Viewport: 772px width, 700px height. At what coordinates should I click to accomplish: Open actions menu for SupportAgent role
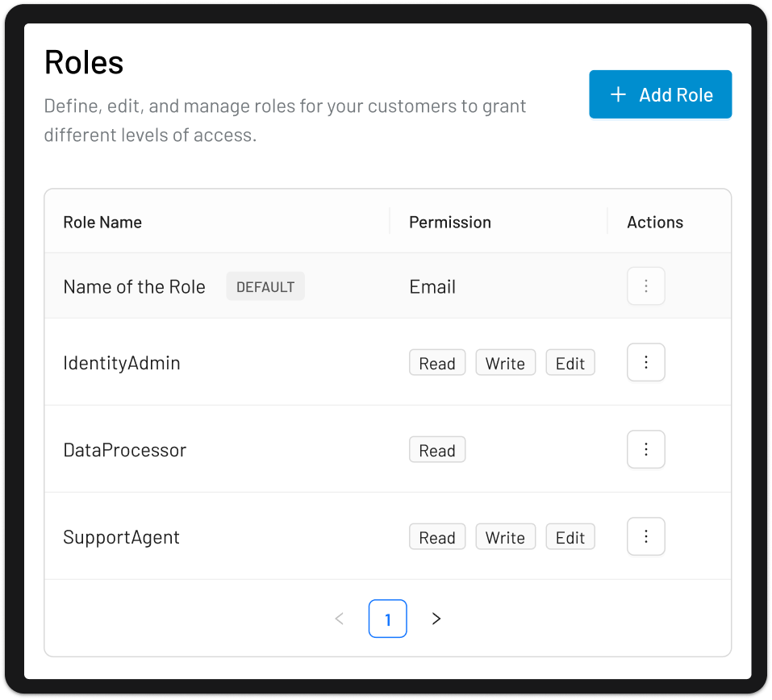(645, 536)
